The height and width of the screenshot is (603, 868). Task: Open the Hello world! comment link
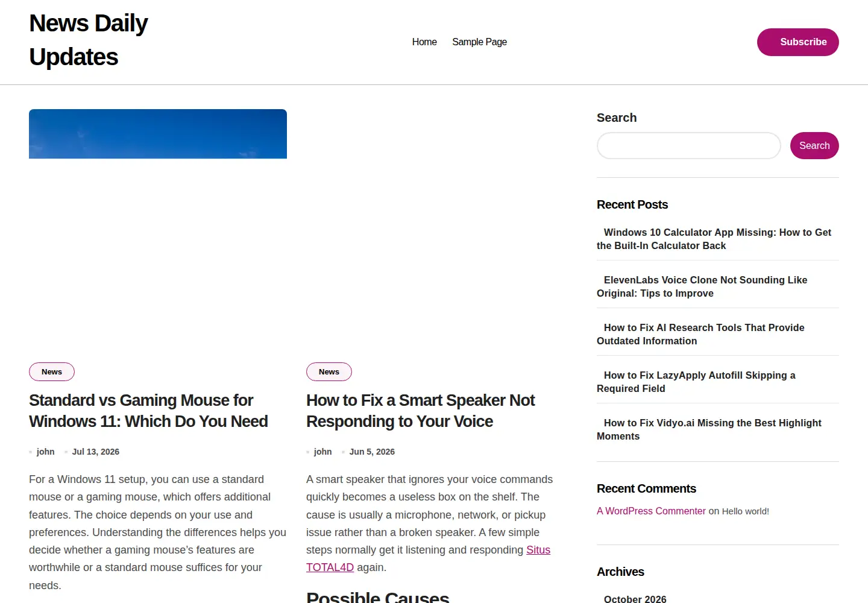746,511
